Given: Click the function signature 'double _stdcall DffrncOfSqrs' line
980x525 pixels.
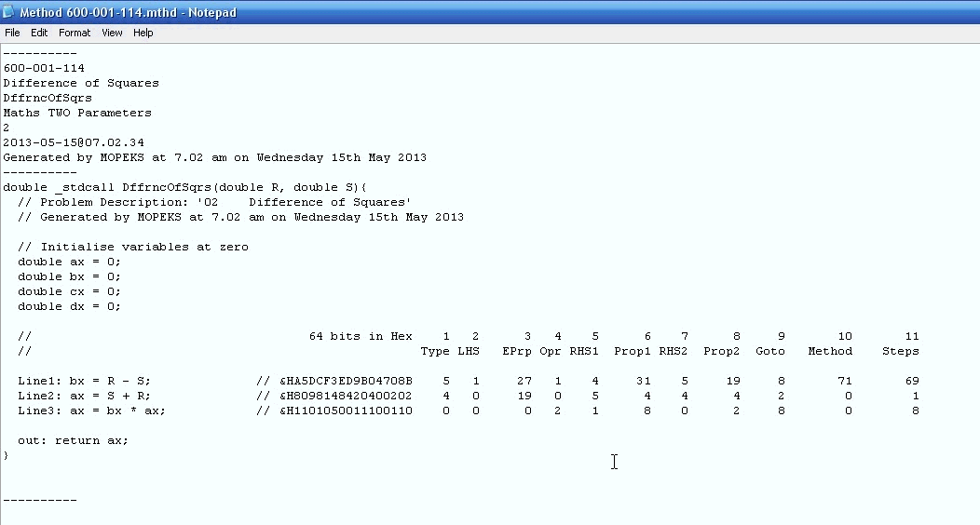Looking at the screenshot, I should click(x=185, y=187).
